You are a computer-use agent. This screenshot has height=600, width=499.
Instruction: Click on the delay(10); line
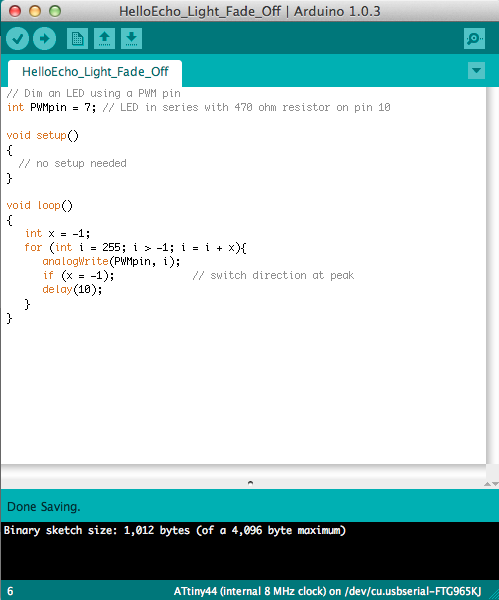click(72, 289)
